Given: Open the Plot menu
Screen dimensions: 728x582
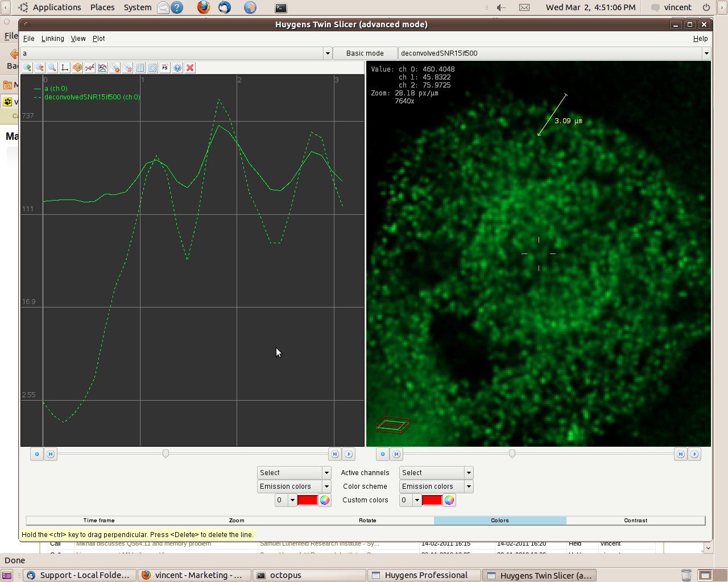Looking at the screenshot, I should click(99, 39).
